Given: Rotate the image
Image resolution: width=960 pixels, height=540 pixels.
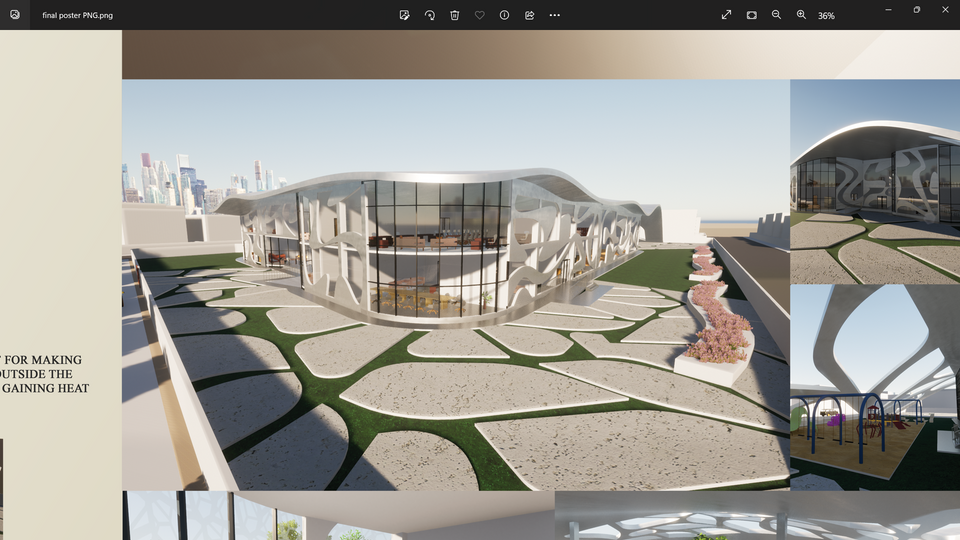Looking at the screenshot, I should point(429,15).
